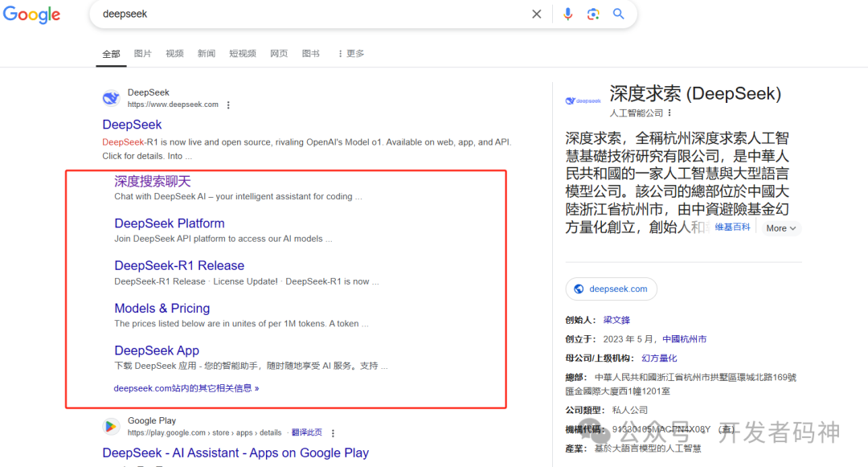Open the 维基百科 source link

[732, 227]
